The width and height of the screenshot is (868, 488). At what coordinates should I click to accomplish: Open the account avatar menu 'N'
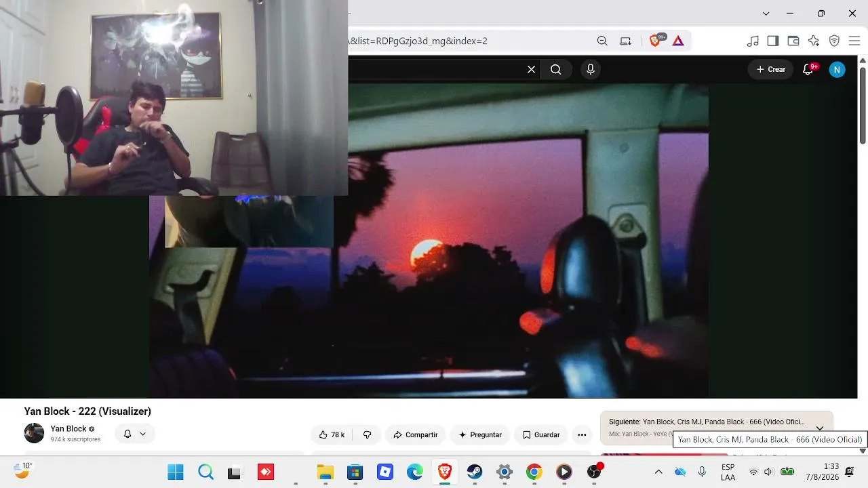tap(837, 69)
